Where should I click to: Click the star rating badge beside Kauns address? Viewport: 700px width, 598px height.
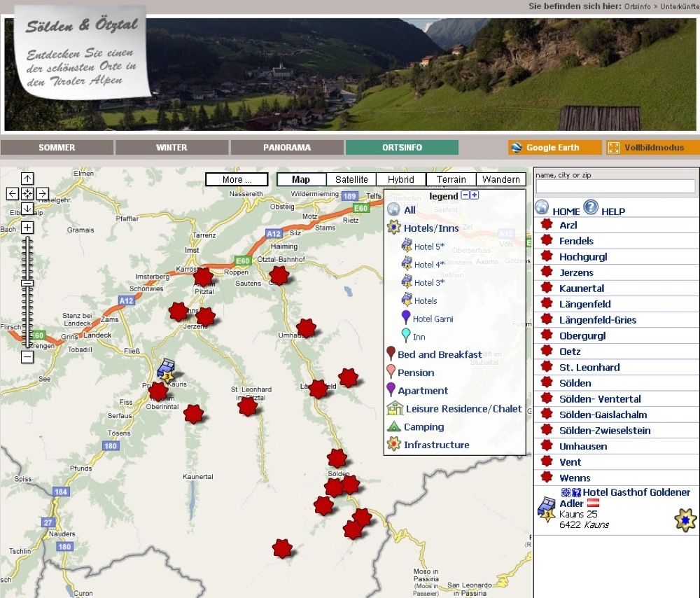(x=685, y=520)
